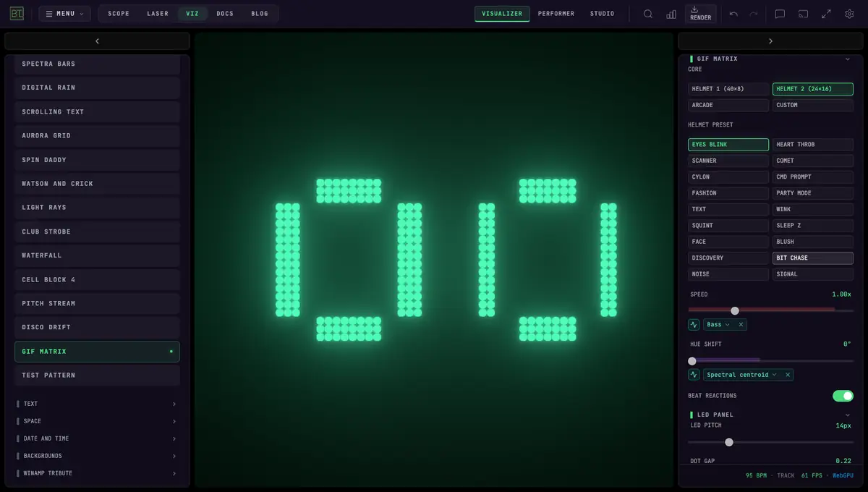Choose the Eyes Blink helmet preset
The height and width of the screenshot is (492, 868).
728,145
